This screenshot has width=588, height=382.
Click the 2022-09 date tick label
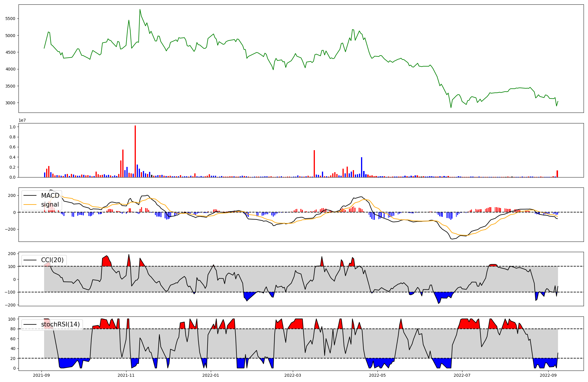548,375
